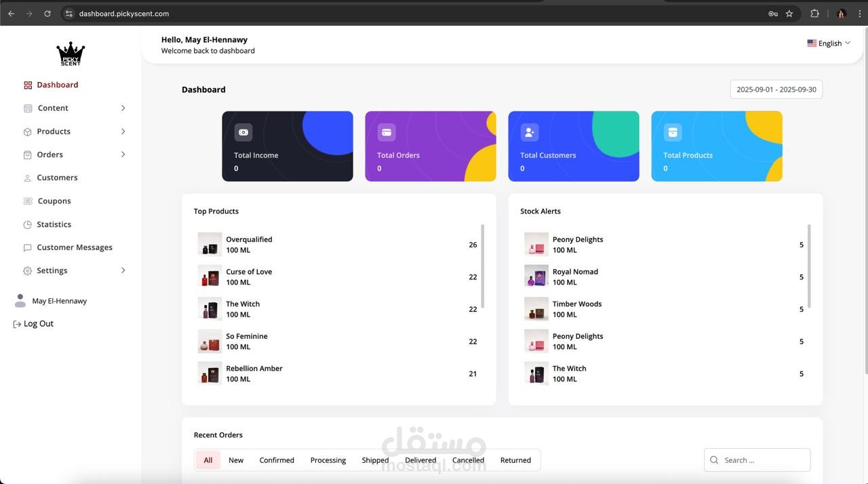This screenshot has height=484, width=868.
Task: Click the Picky Scent crown logo
Action: [x=71, y=54]
